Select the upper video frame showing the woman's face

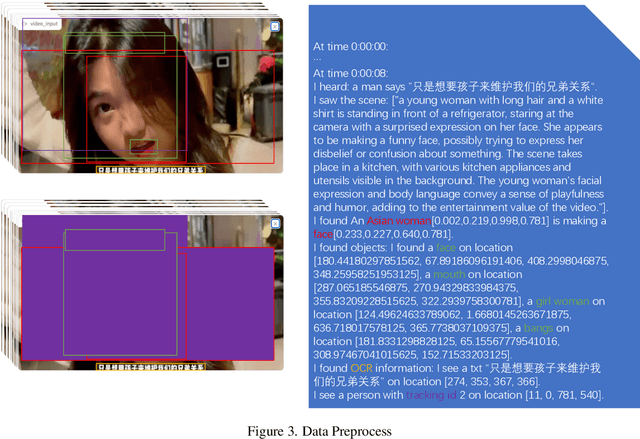[151, 95]
